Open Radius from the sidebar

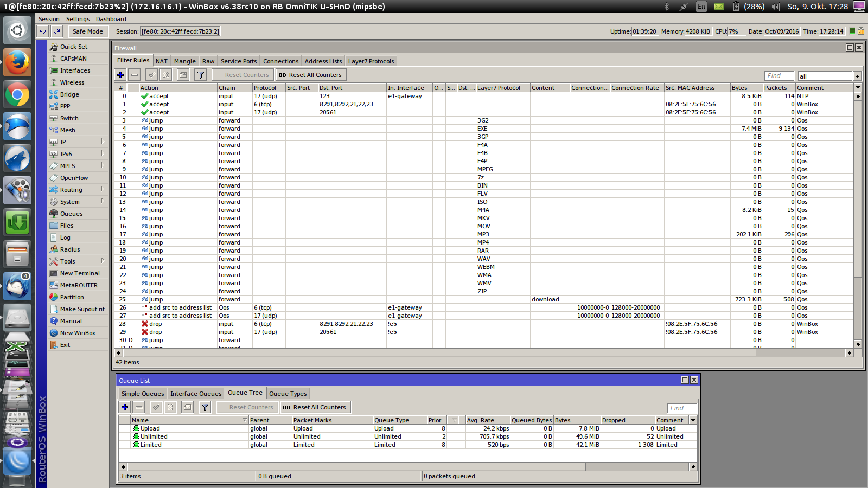pos(78,249)
